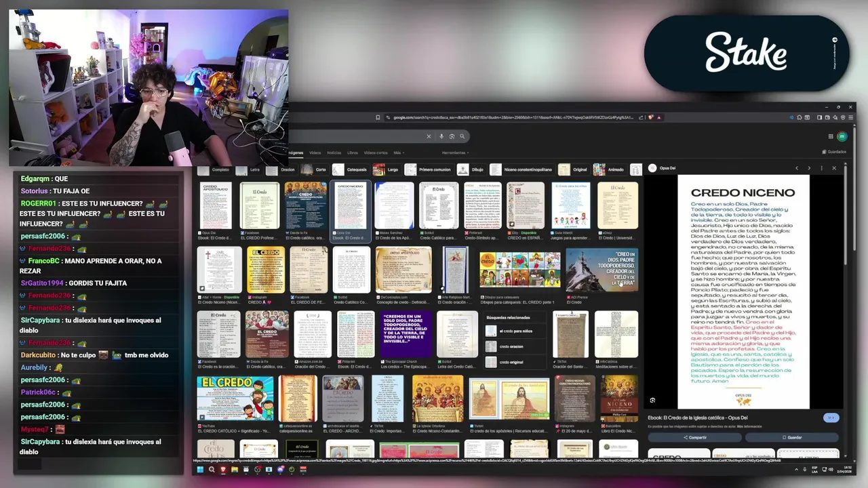The image size is (868, 488).
Task: Filter images by the Completo chip
Action: click(215, 169)
